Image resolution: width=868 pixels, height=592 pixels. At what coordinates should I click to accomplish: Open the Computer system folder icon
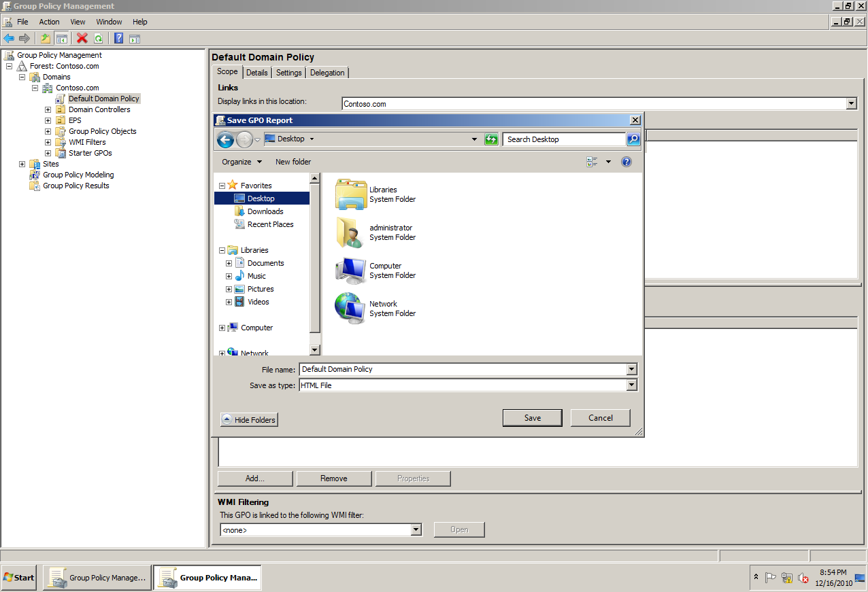click(x=350, y=271)
